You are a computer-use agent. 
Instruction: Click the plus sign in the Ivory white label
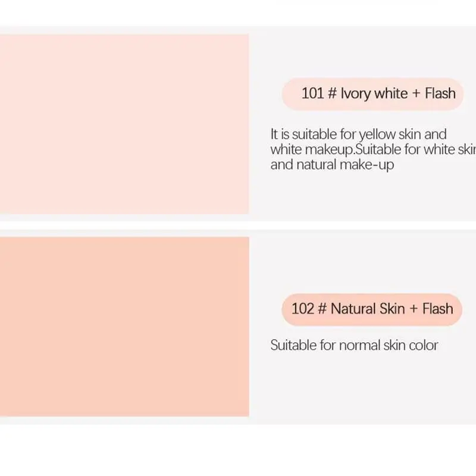click(416, 94)
